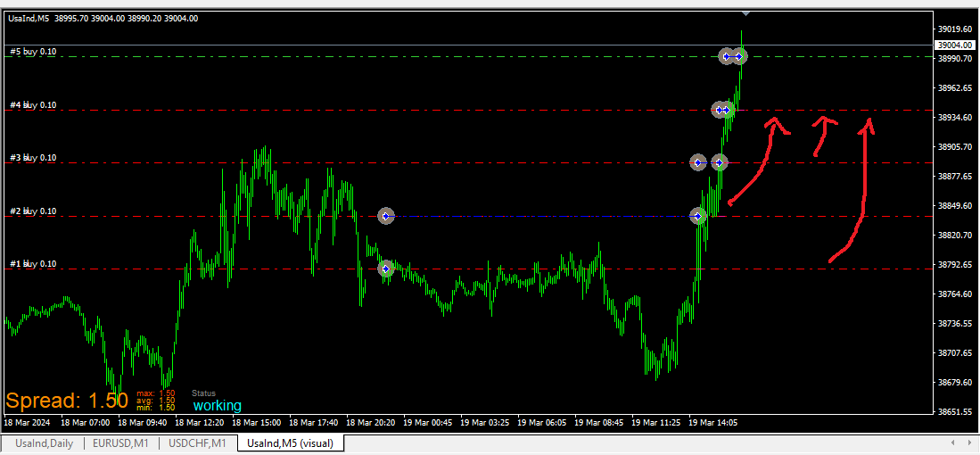Click the chart shift triangle marker at top
The height and width of the screenshot is (455, 980).
point(745,12)
